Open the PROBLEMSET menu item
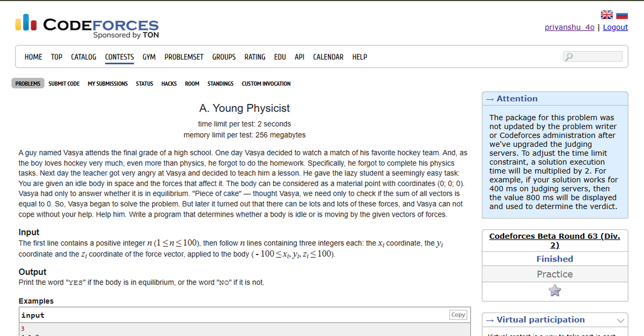The height and width of the screenshot is (336, 644). click(x=184, y=57)
